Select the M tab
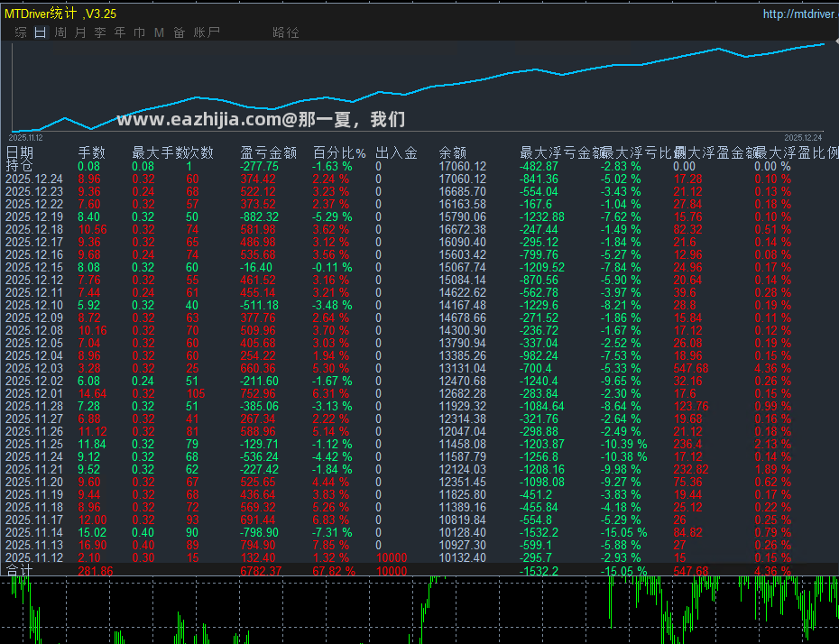 [x=159, y=32]
